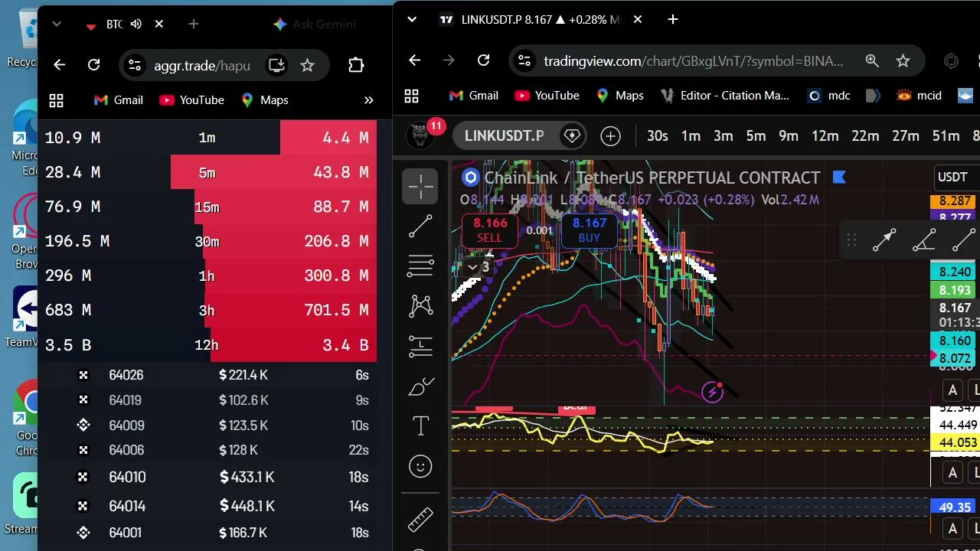The width and height of the screenshot is (980, 551).
Task: View site information for tradingview.com
Action: (523, 61)
